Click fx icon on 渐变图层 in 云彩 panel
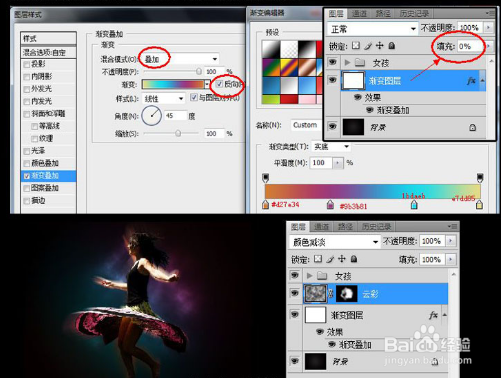 point(433,315)
